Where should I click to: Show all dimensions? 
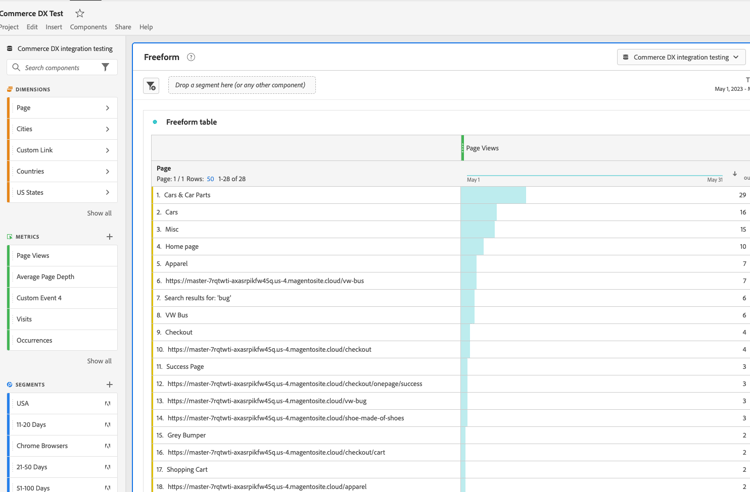[x=99, y=213]
